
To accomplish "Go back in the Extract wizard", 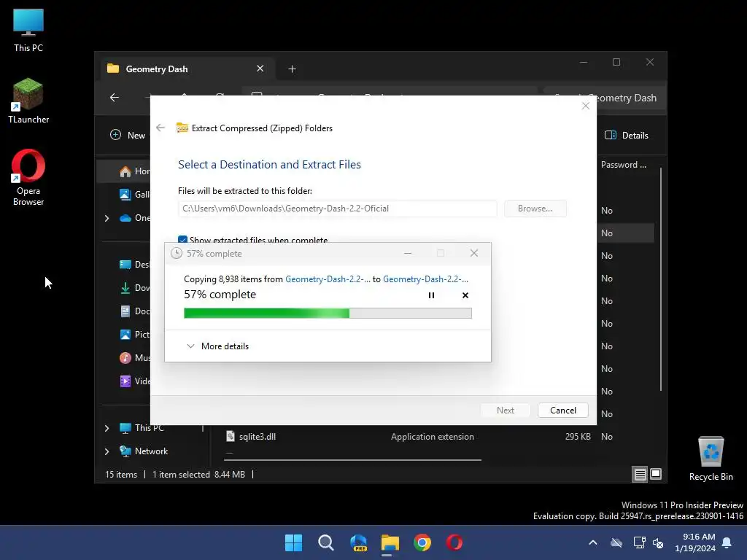I will pos(160,128).
